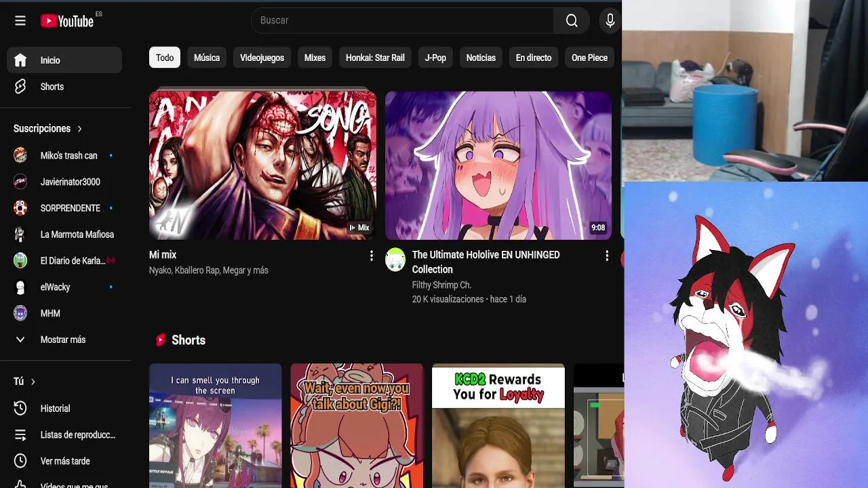Open Miko's trash can channel avatar
868x488 pixels.
[x=20, y=156]
